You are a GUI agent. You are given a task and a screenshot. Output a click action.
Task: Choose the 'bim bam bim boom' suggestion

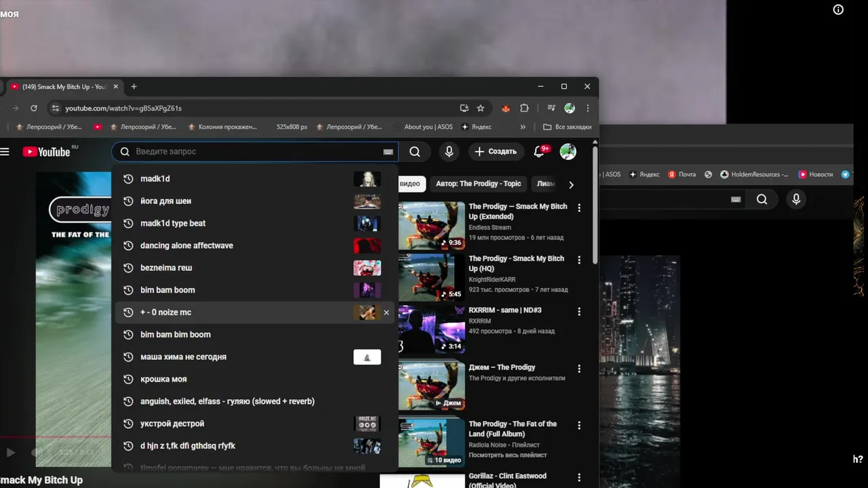[254, 335]
